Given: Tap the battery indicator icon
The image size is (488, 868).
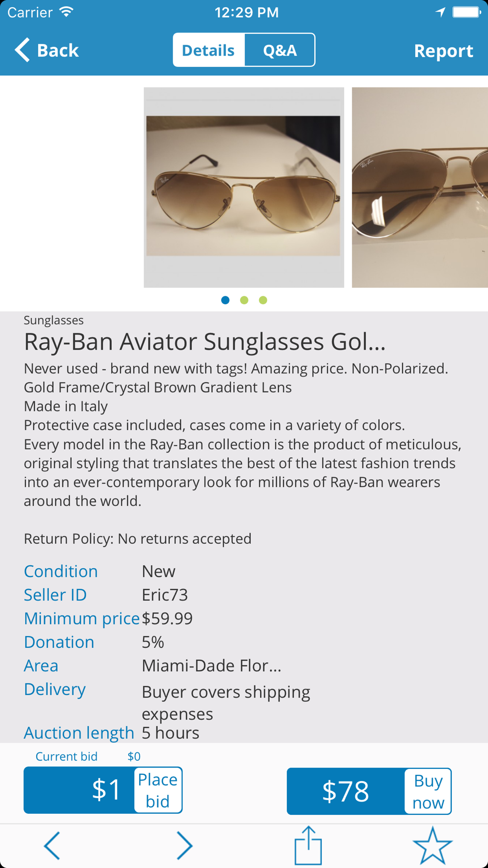Looking at the screenshot, I should click(x=467, y=12).
